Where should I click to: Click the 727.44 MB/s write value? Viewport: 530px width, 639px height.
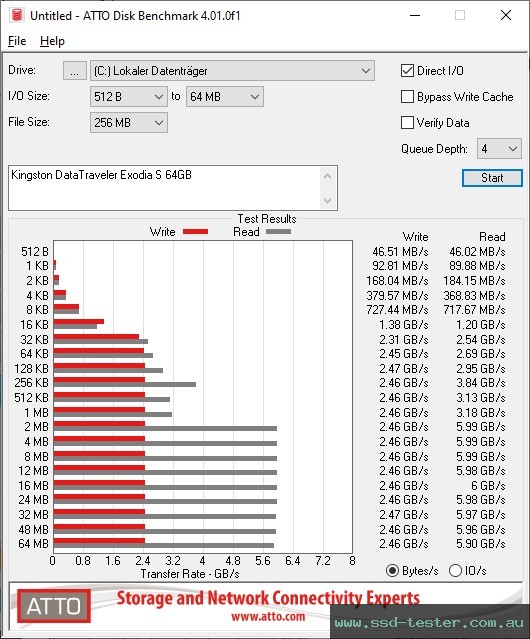pyautogui.click(x=397, y=310)
